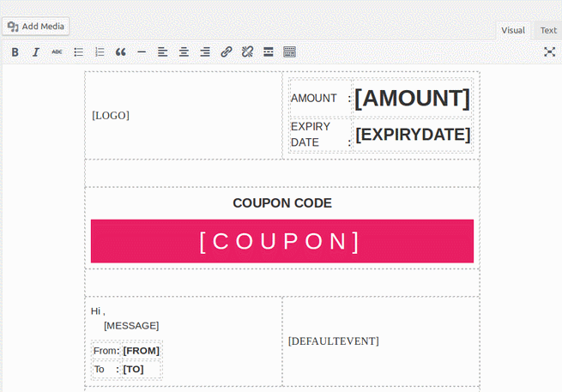
Task: Insert or edit link
Action: (x=227, y=52)
